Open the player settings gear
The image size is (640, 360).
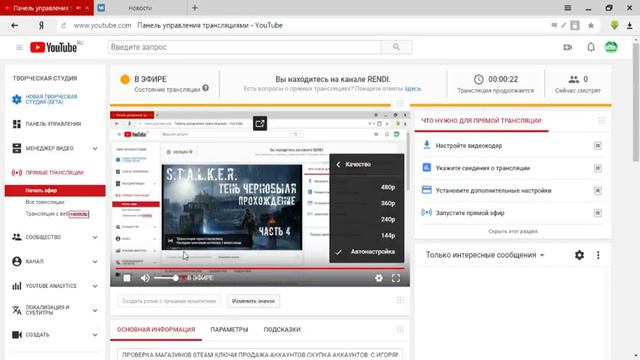click(x=379, y=278)
